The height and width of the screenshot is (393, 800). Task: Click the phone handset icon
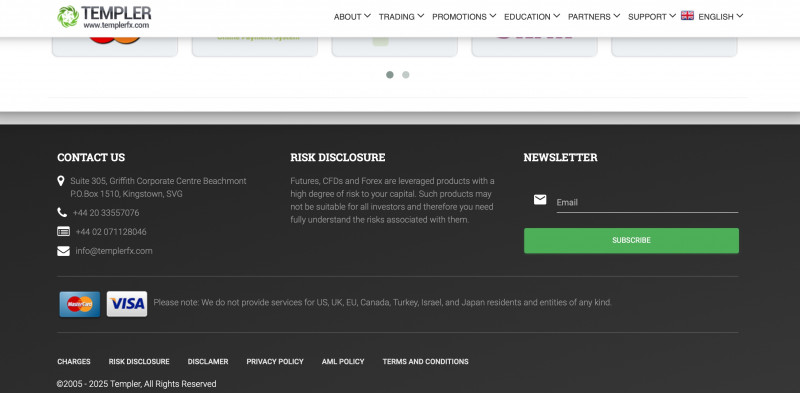62,212
